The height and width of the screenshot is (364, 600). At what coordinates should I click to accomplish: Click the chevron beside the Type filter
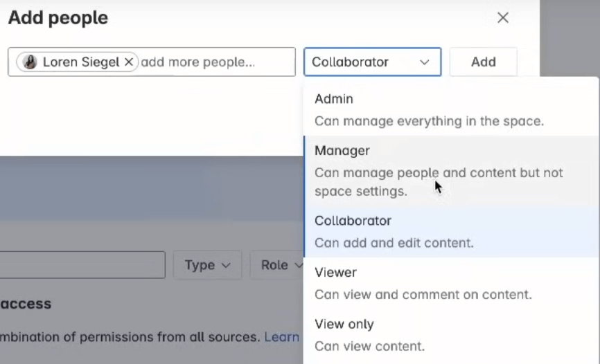point(226,266)
